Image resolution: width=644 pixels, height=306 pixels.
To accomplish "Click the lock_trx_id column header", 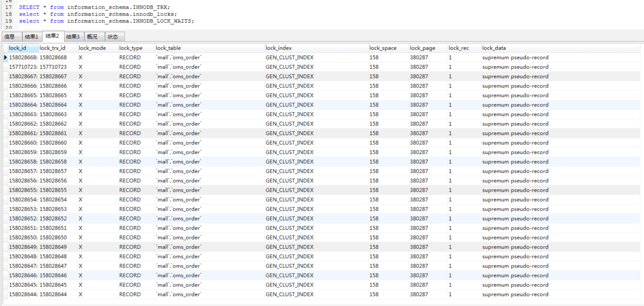I will click(x=52, y=48).
